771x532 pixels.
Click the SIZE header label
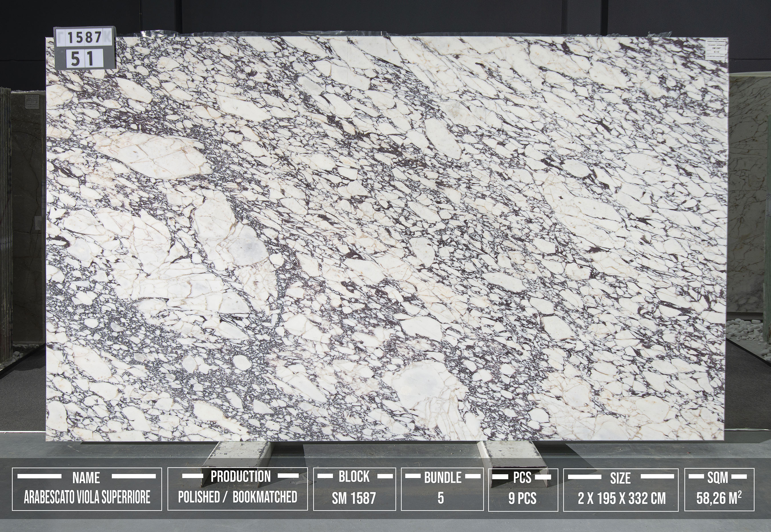[620, 478]
